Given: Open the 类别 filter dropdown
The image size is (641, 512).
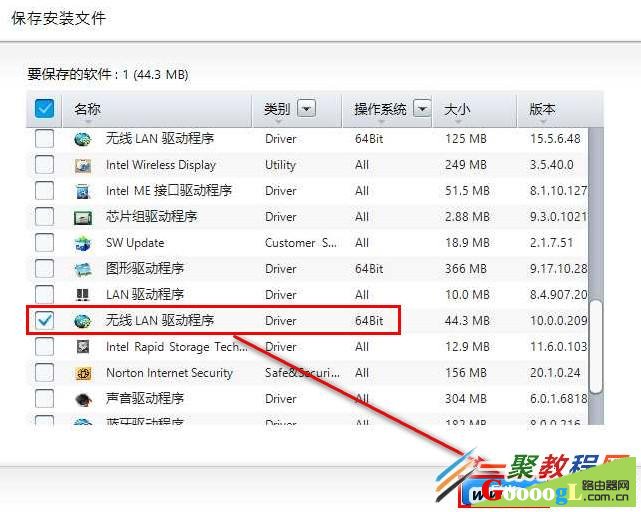Looking at the screenshot, I should [x=306, y=109].
